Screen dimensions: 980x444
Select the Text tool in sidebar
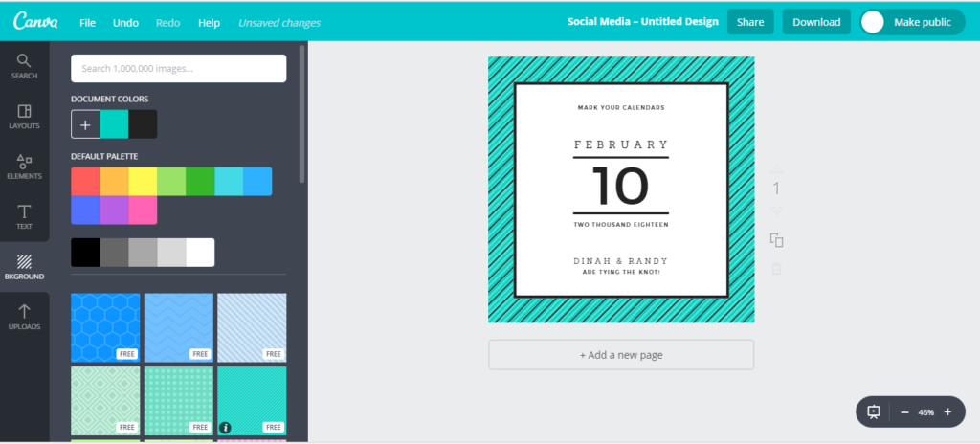(x=24, y=216)
